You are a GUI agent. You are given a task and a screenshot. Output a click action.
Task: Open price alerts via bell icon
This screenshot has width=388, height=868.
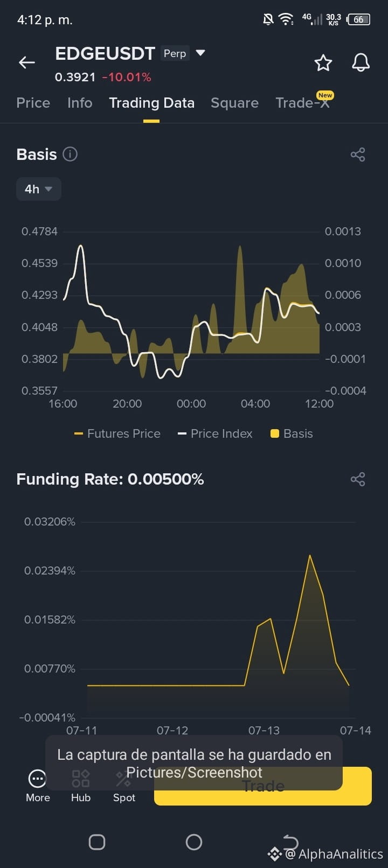pyautogui.click(x=361, y=62)
